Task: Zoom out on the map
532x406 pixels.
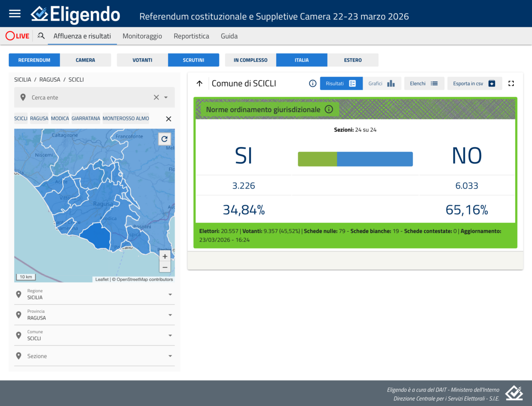Action: (165, 267)
